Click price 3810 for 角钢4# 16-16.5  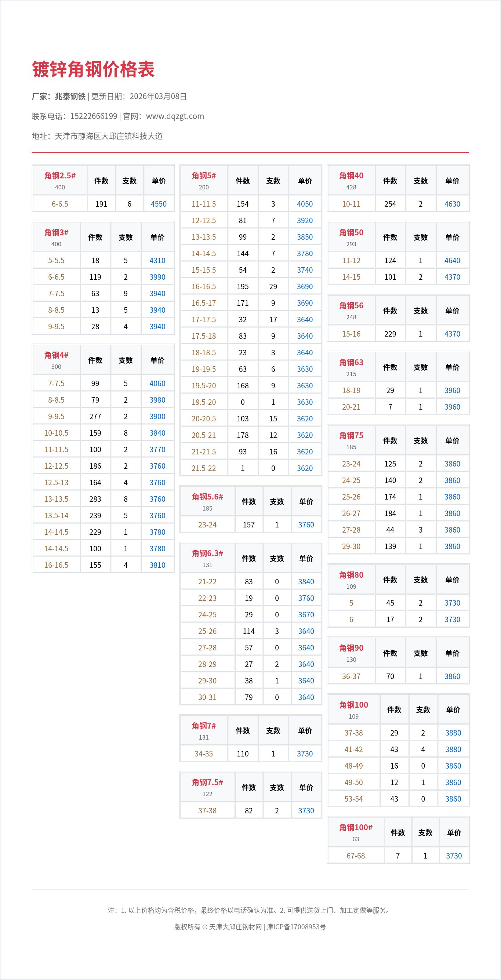[x=157, y=565]
